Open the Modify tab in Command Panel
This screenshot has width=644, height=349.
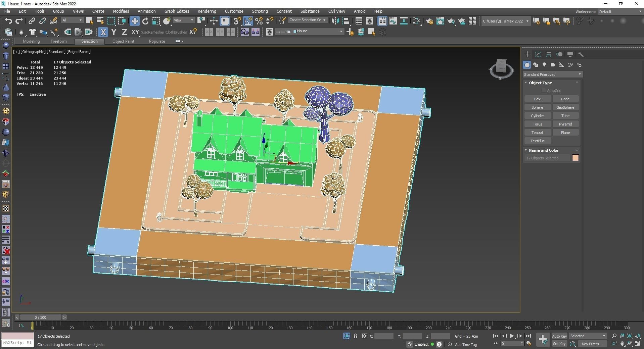[x=538, y=54]
